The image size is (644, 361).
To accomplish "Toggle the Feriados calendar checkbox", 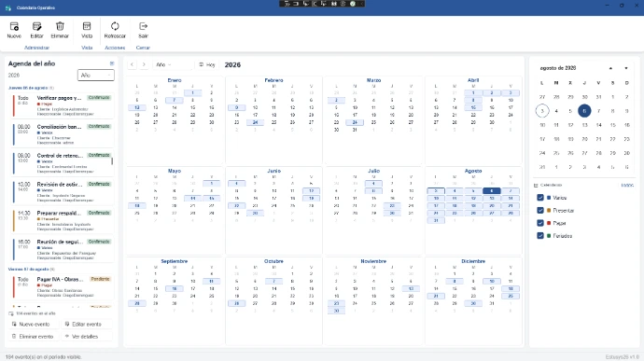I will pos(540,236).
